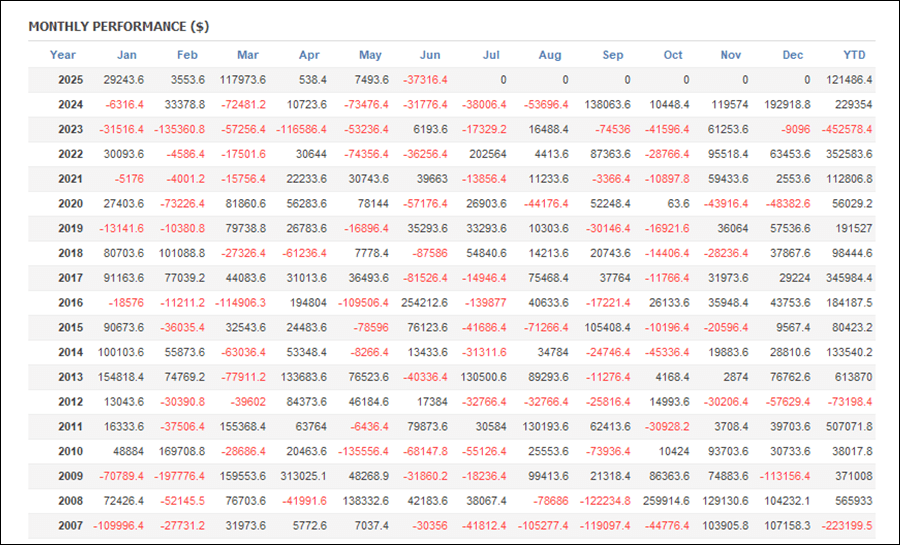Click June 2016 value 254212.6

[x=424, y=302]
